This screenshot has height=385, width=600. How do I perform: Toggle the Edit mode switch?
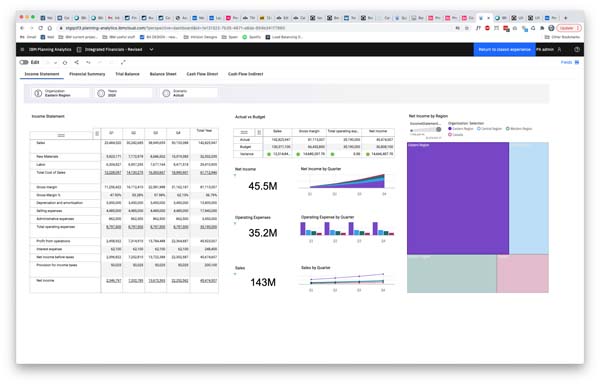[24, 62]
